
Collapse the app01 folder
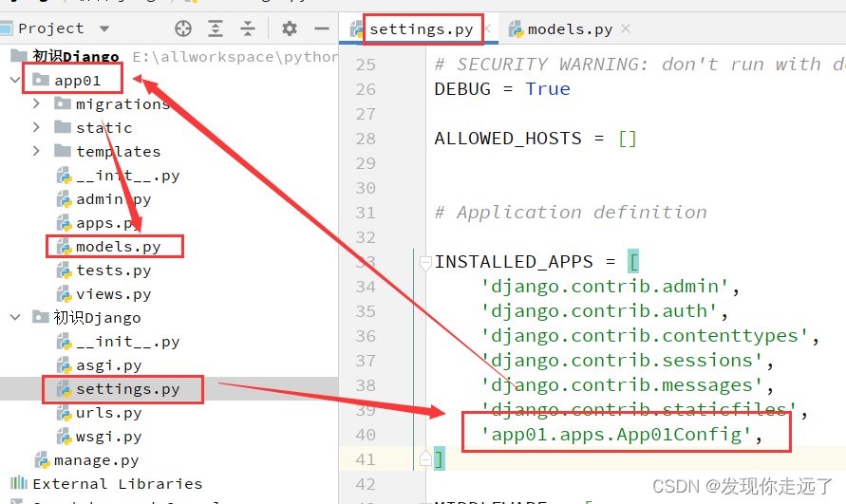[x=15, y=81]
